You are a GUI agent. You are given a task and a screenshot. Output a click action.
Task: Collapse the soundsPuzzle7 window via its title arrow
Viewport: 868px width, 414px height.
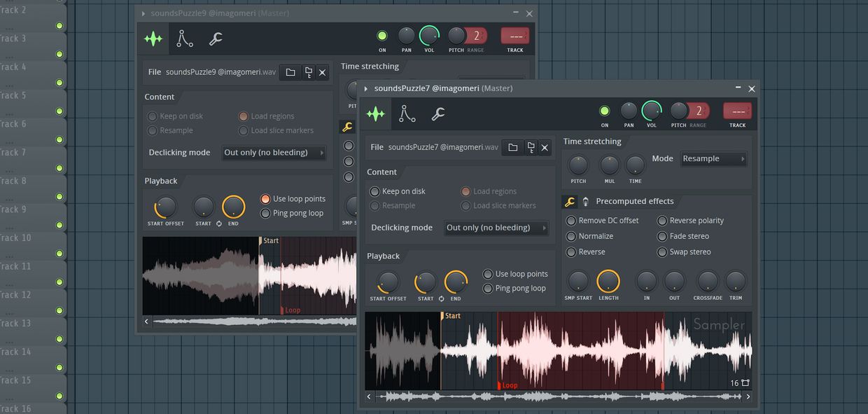tap(365, 88)
